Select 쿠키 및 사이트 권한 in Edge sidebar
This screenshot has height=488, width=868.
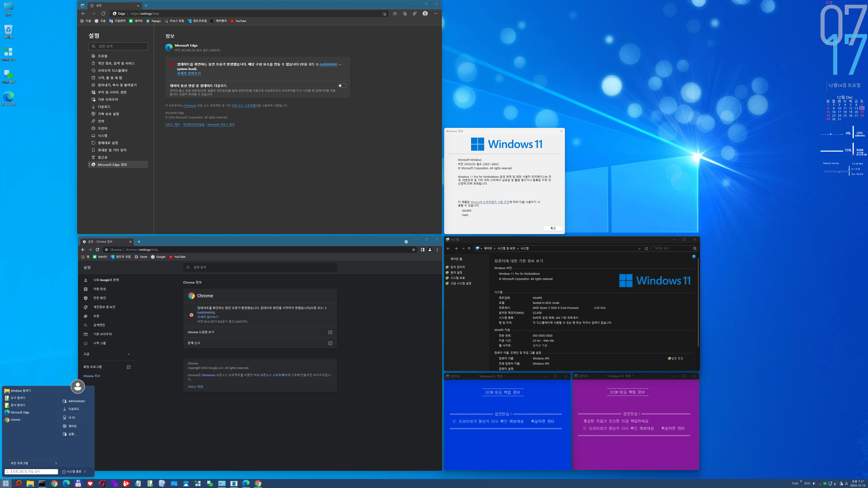[118, 92]
